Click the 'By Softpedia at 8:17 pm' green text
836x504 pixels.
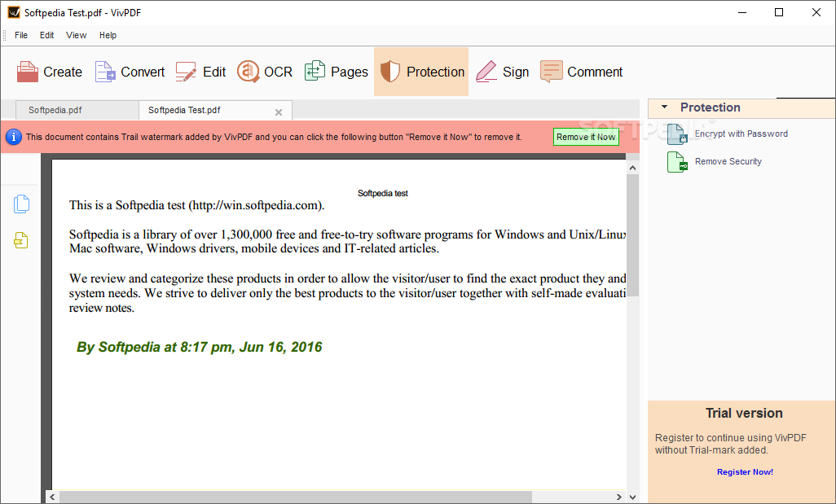[x=199, y=347]
